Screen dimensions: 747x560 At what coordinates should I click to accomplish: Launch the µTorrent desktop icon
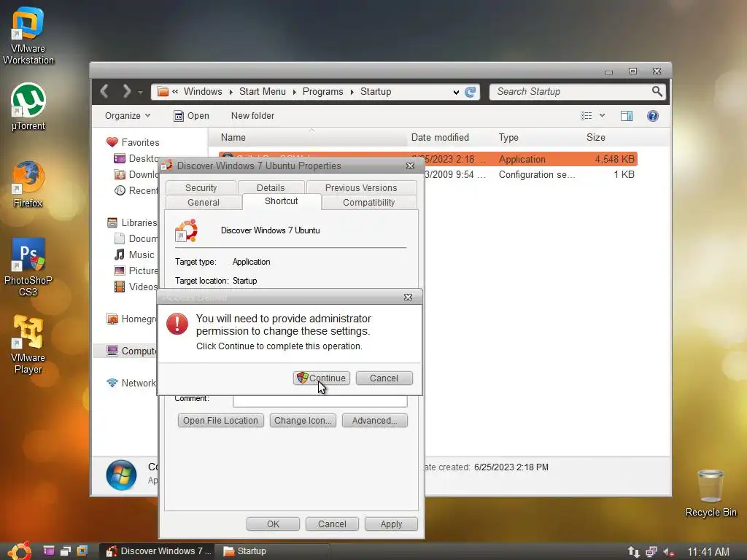28,107
